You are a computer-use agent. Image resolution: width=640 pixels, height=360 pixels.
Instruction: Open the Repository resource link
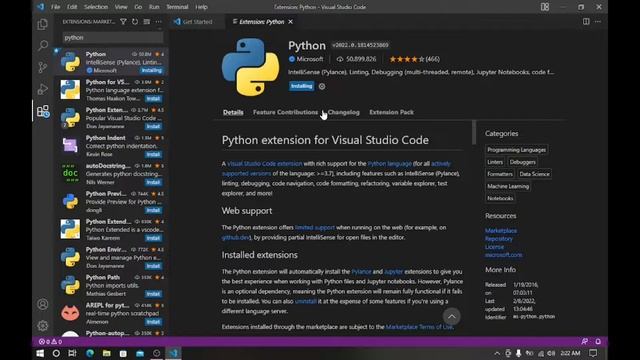pos(499,239)
